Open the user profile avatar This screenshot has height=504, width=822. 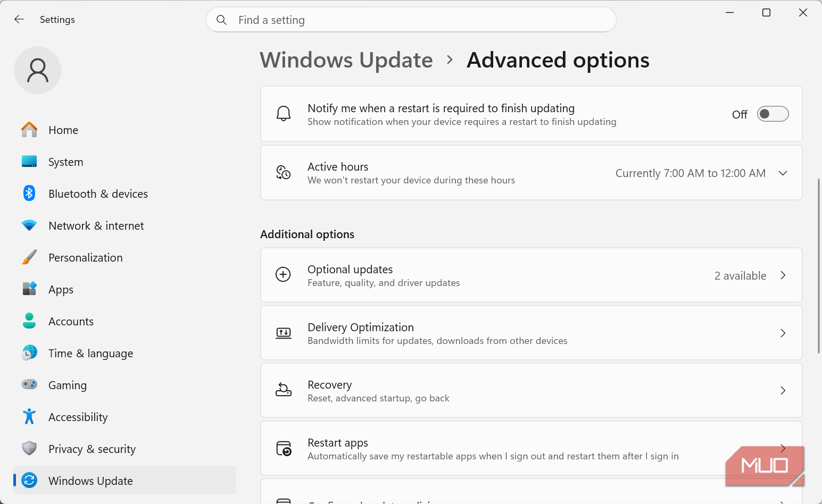pyautogui.click(x=38, y=70)
